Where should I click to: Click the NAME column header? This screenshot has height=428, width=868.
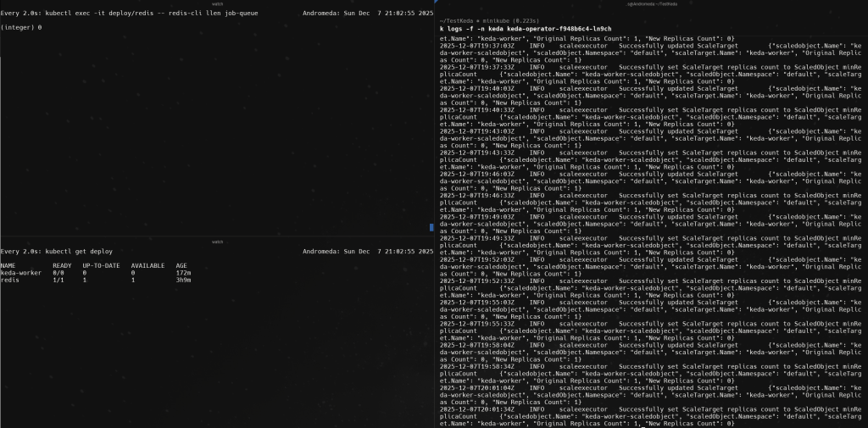[8, 266]
